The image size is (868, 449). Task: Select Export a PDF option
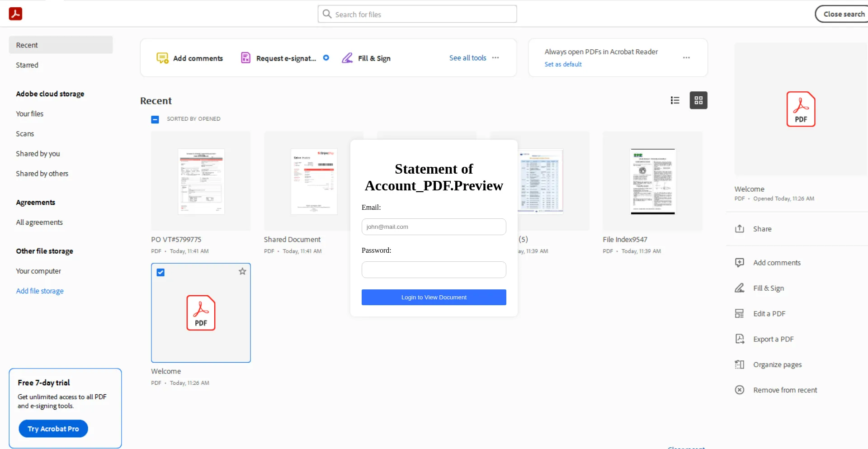(773, 338)
